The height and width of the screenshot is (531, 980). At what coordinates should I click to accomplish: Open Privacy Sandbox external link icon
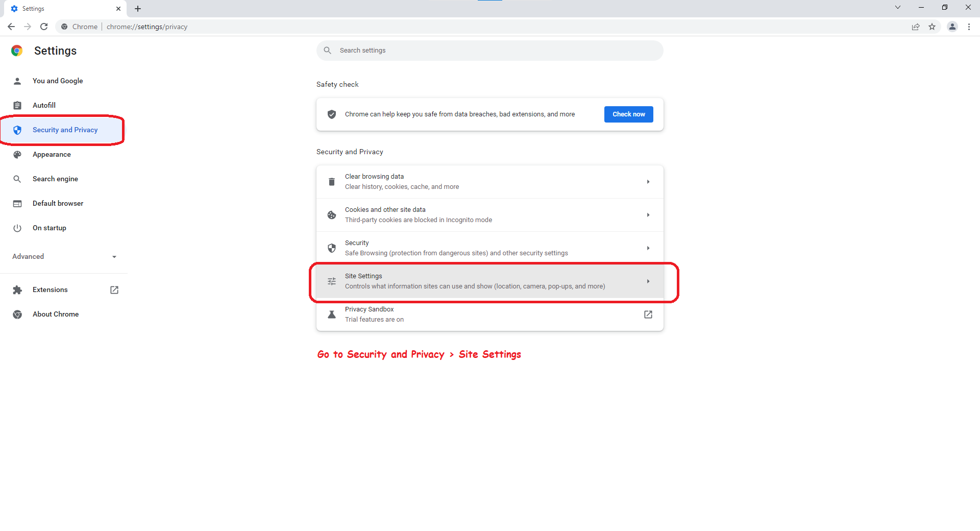click(648, 315)
